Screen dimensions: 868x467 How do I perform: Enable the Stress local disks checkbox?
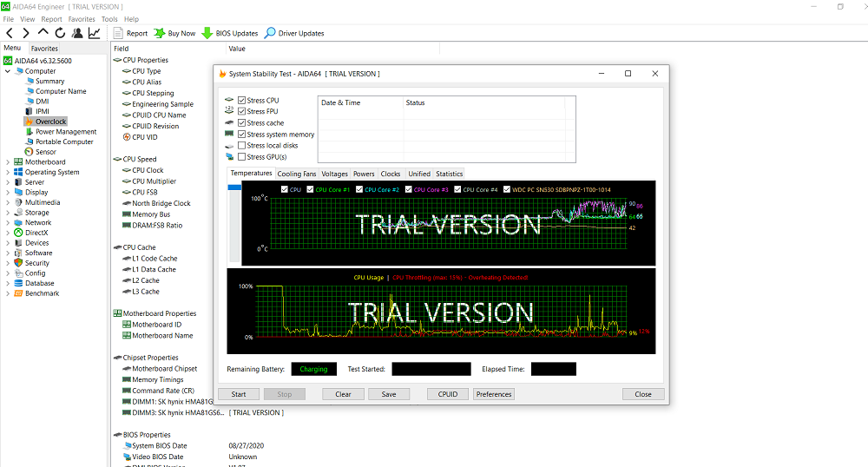(242, 146)
